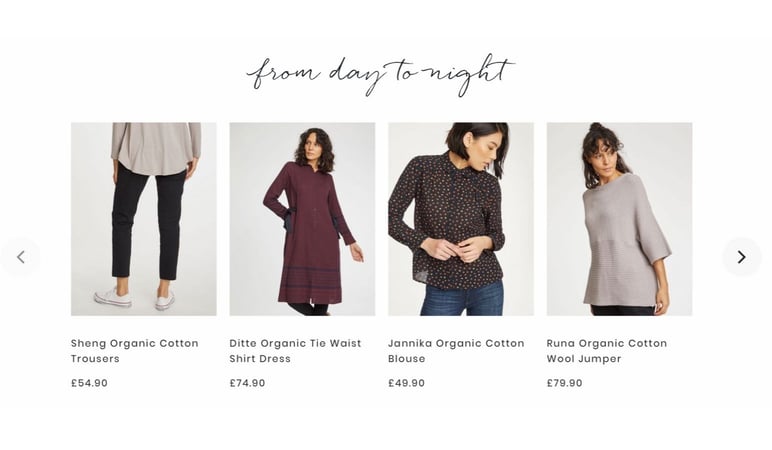
Task: Click the 'from day to night' script heading
Action: click(x=380, y=75)
